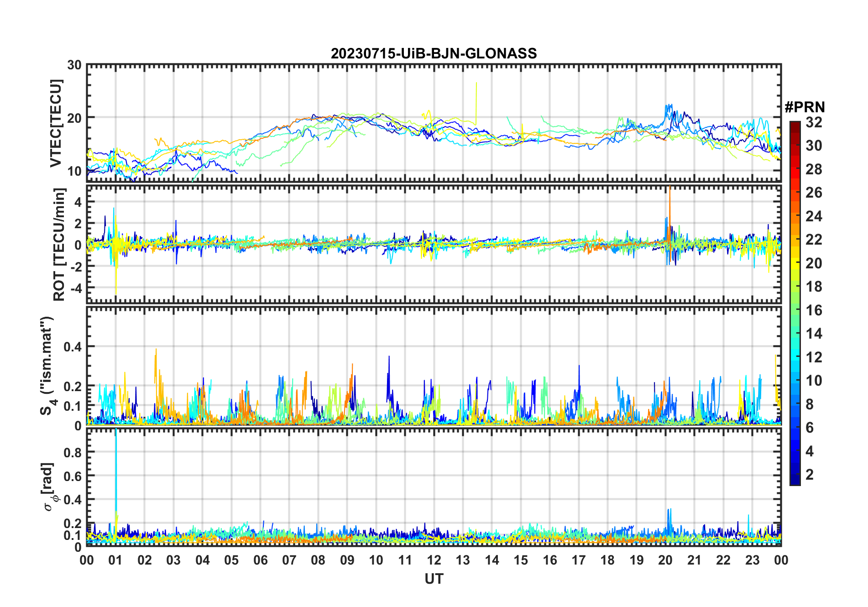
Task: Click the 30 tick on the VTEC axis
Action: 74,65
